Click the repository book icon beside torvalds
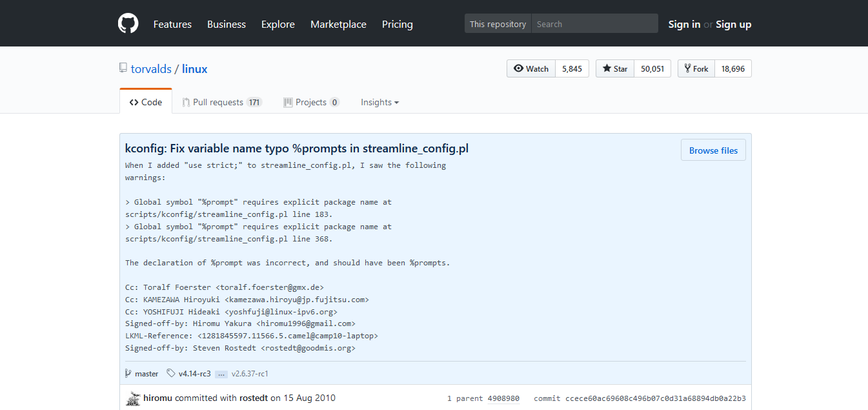The width and height of the screenshot is (868, 410). pos(123,68)
